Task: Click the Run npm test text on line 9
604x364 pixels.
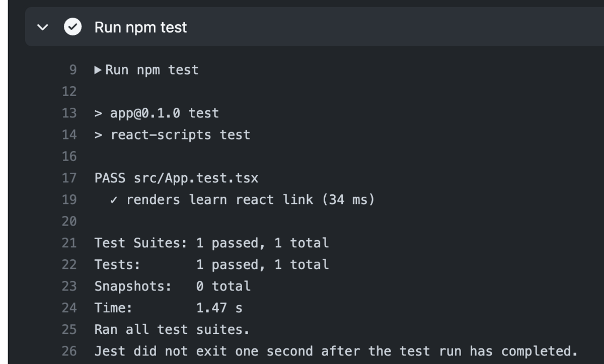Action: click(x=152, y=70)
